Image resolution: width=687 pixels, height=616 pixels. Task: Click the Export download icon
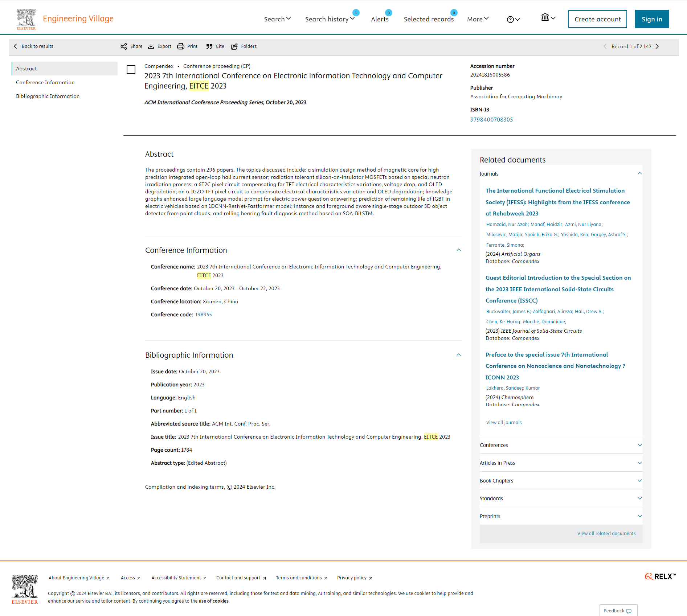pos(151,46)
